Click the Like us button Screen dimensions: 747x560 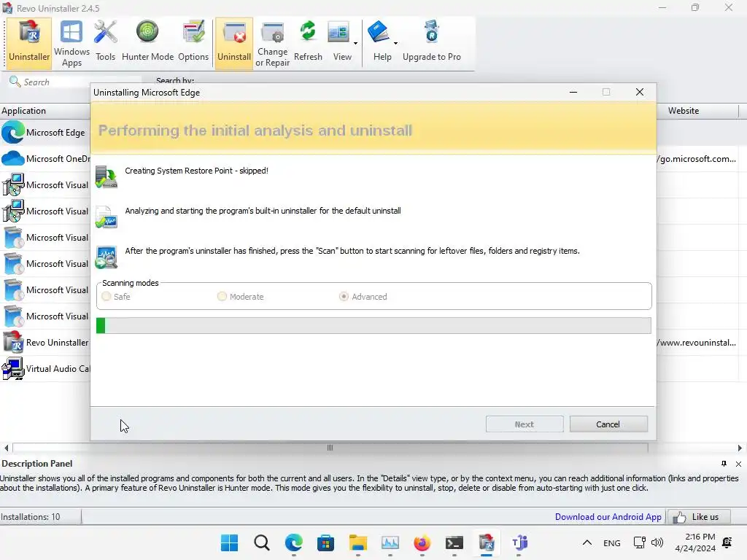(699, 517)
